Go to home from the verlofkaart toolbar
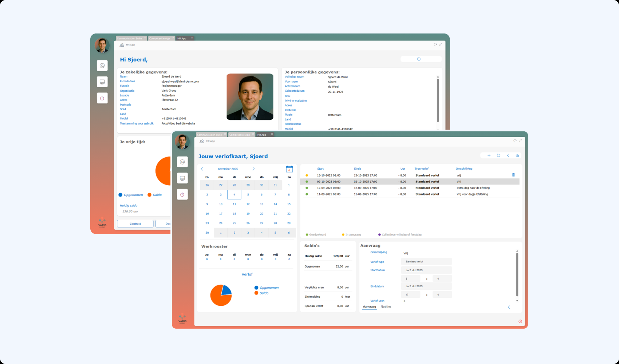619x364 pixels. (x=517, y=155)
